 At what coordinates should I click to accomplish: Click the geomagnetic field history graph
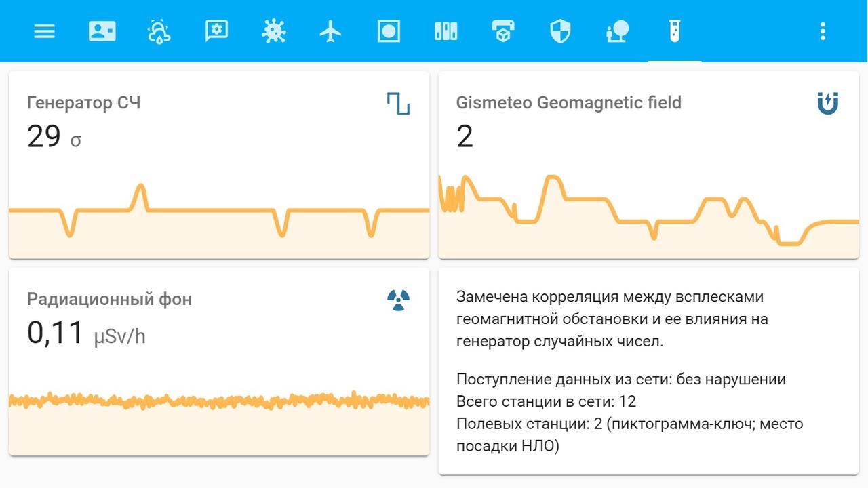pyautogui.click(x=649, y=216)
